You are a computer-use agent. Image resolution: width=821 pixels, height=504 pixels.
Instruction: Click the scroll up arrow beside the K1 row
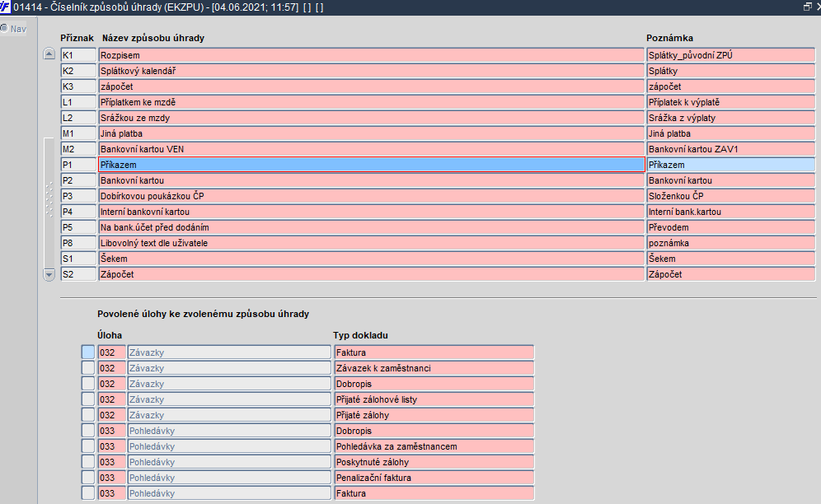click(49, 54)
